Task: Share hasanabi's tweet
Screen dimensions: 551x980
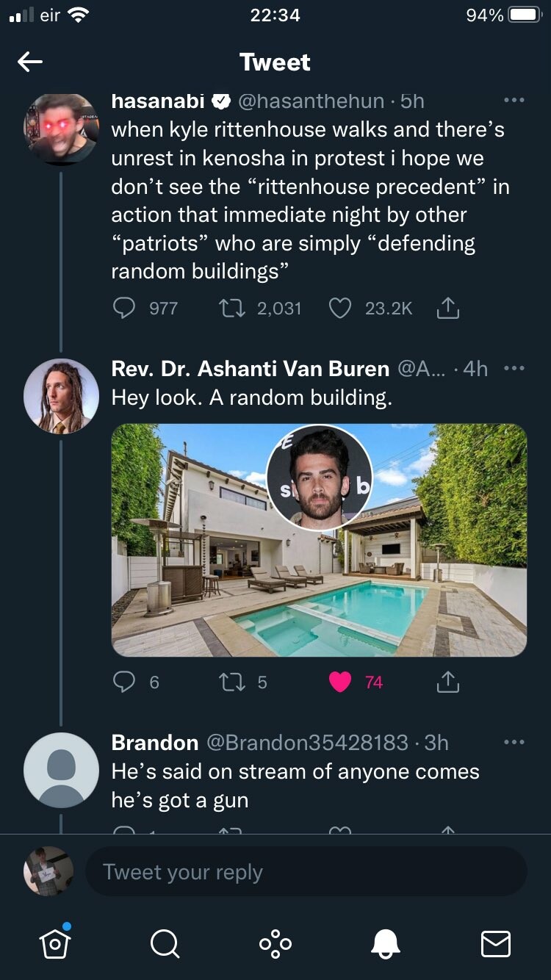Action: tap(447, 309)
